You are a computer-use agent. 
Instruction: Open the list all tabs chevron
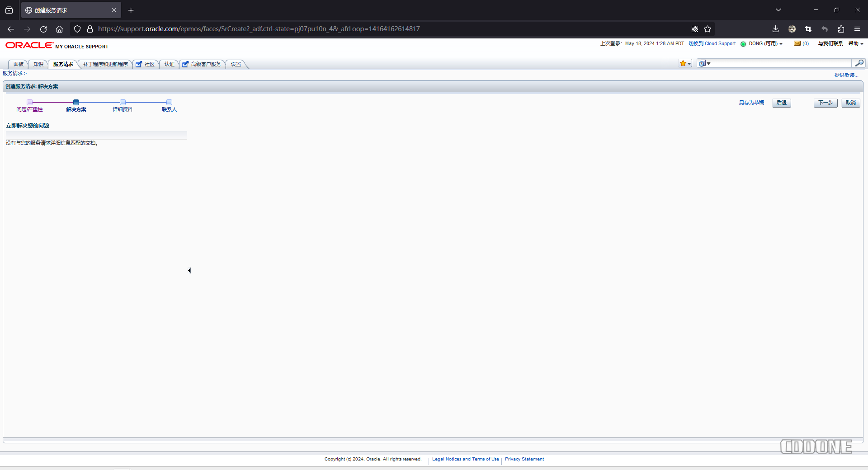778,10
